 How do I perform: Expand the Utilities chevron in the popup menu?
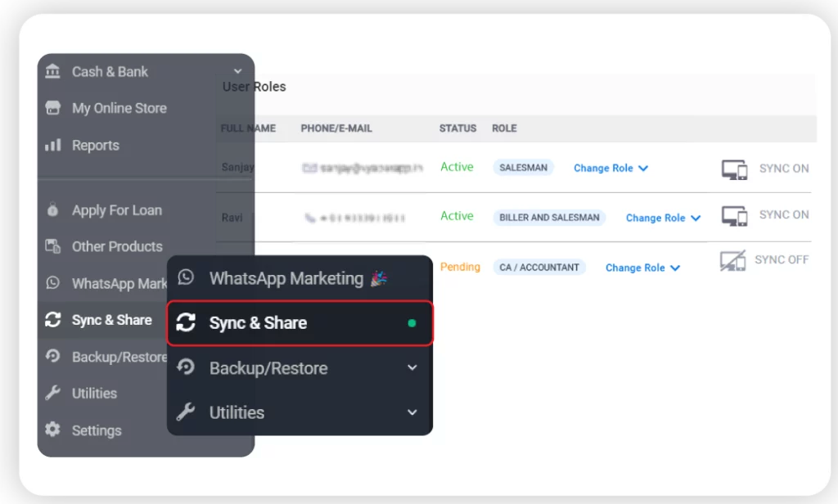[412, 412]
